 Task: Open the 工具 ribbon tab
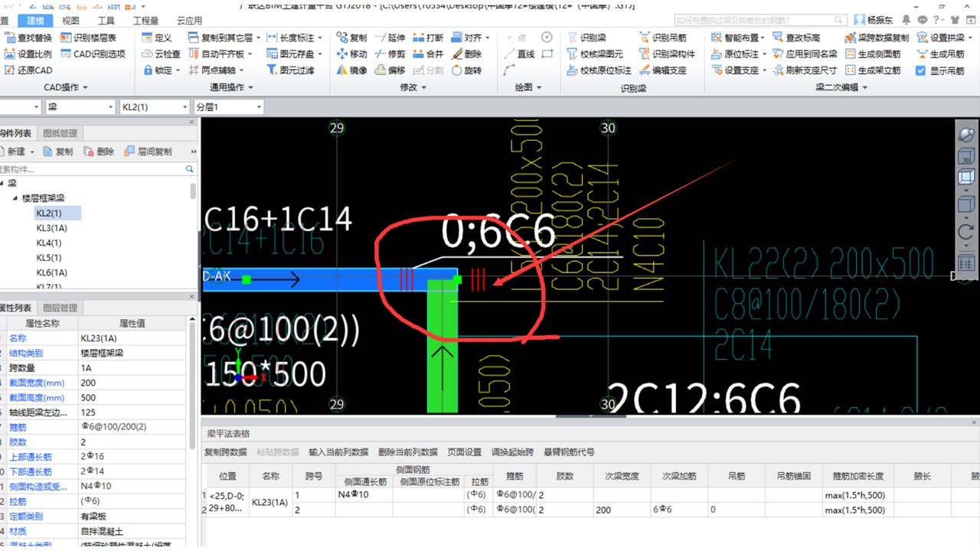click(106, 21)
